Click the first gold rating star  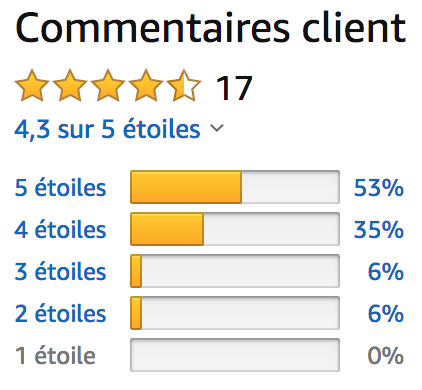pyautogui.click(x=32, y=85)
